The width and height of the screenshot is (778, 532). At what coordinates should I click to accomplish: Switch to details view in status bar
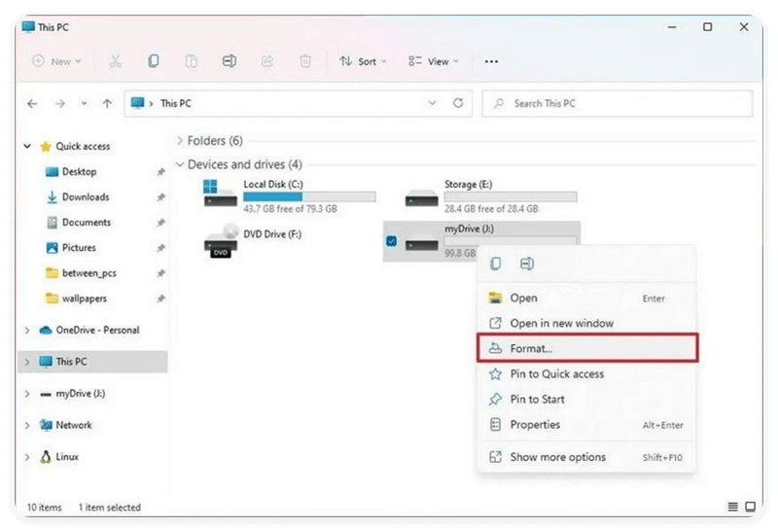[x=732, y=506]
